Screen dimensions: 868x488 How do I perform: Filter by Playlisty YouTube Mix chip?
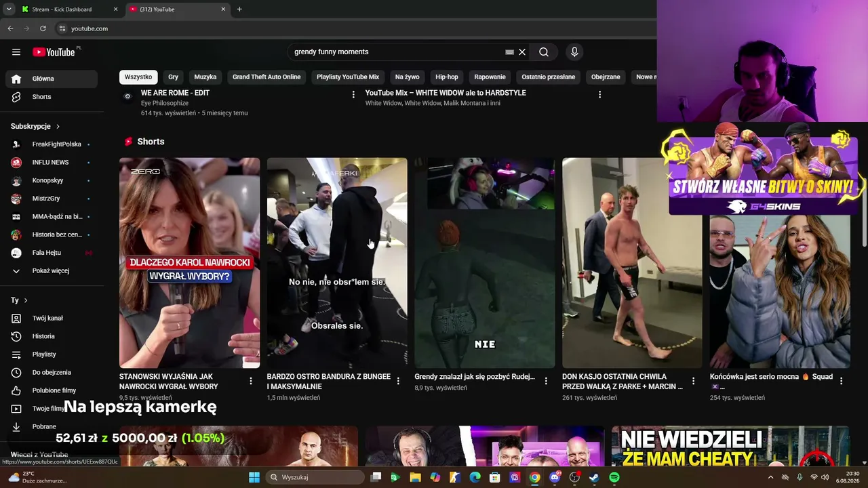click(348, 77)
